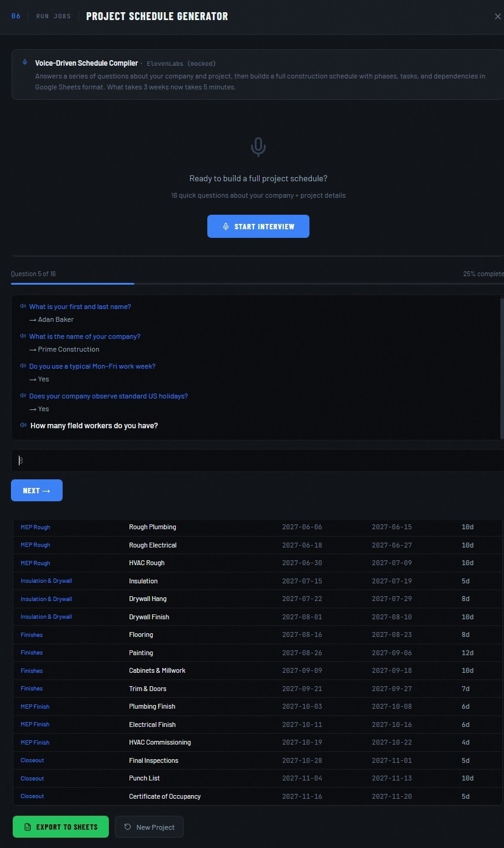Play audio for the first and last name question
The height and width of the screenshot is (848, 504).
tap(23, 307)
